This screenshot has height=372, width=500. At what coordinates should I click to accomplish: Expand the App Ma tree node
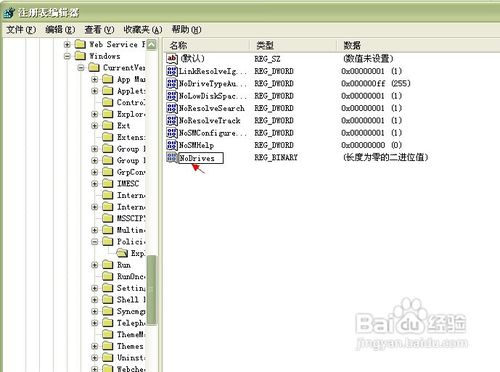[x=95, y=79]
